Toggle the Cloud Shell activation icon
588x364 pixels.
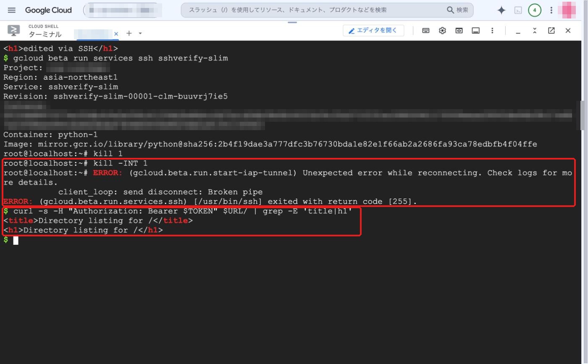518,10
